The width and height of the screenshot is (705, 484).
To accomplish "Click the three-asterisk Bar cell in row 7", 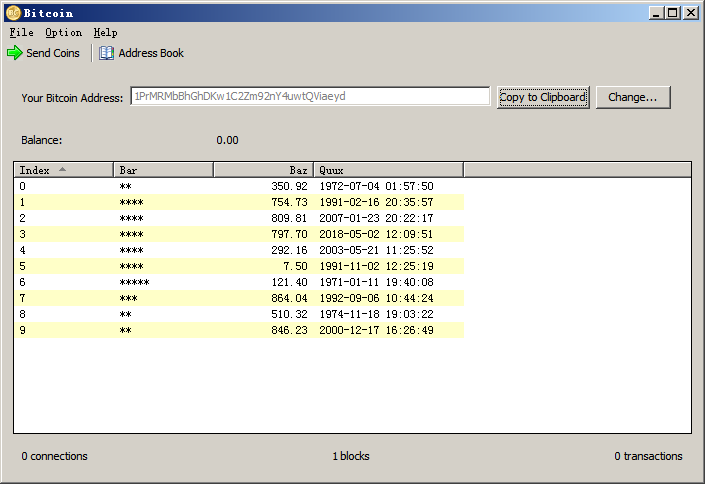I will click(129, 298).
